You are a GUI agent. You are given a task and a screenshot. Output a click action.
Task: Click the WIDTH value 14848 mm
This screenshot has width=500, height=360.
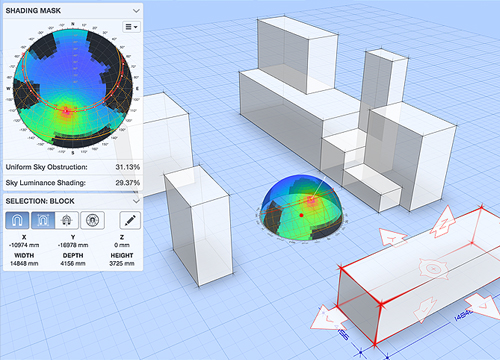(24, 263)
